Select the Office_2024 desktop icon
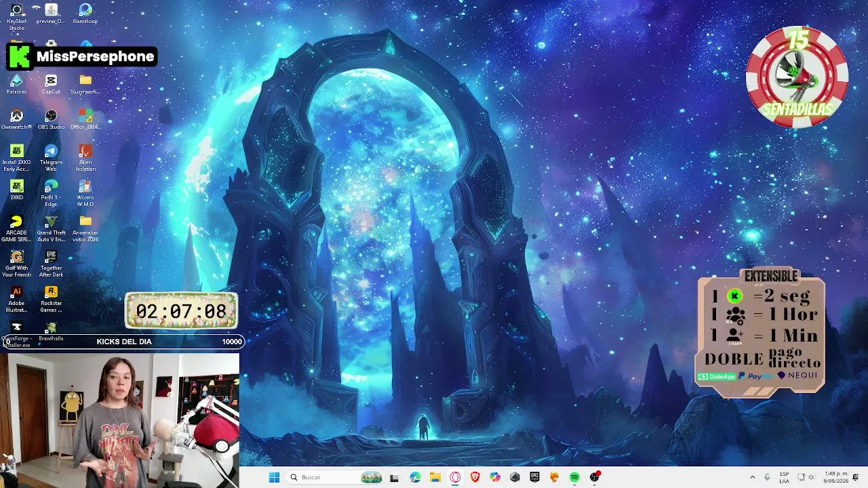This screenshot has width=868, height=488. pyautogui.click(x=85, y=119)
